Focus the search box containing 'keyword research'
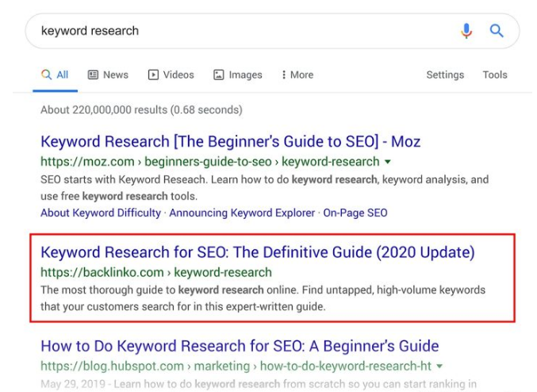The width and height of the screenshot is (537, 392). (x=272, y=31)
